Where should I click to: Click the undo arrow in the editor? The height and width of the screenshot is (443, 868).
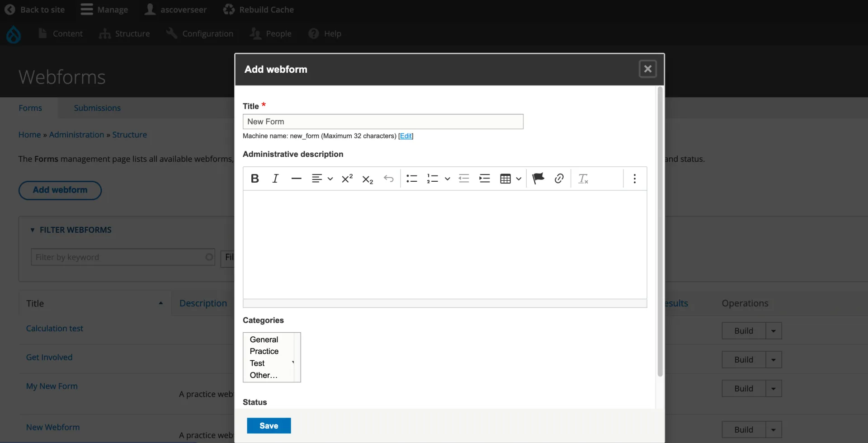point(388,179)
